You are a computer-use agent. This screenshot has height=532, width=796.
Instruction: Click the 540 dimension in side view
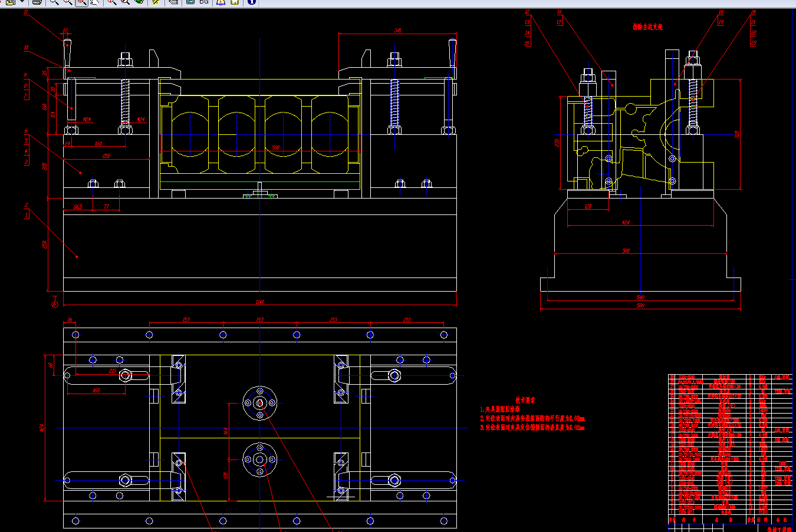[x=640, y=298]
